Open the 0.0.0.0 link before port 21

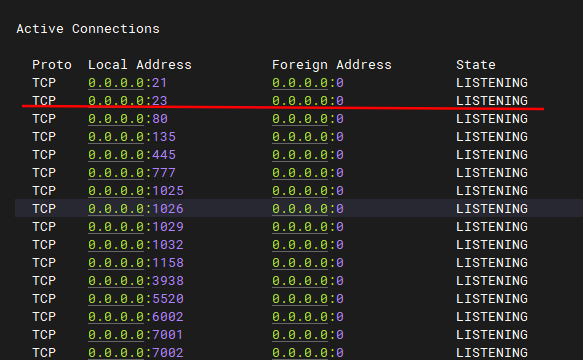(116, 83)
